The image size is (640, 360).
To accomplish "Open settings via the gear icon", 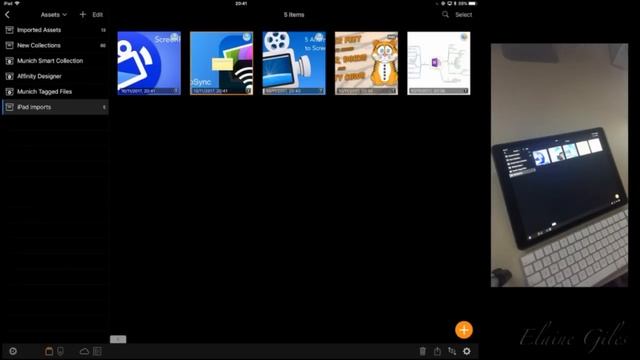I will 467,351.
